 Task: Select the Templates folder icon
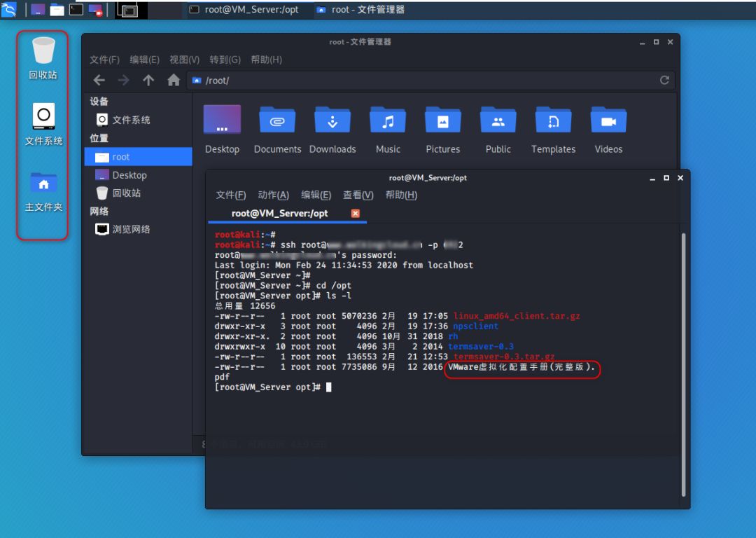coord(553,130)
